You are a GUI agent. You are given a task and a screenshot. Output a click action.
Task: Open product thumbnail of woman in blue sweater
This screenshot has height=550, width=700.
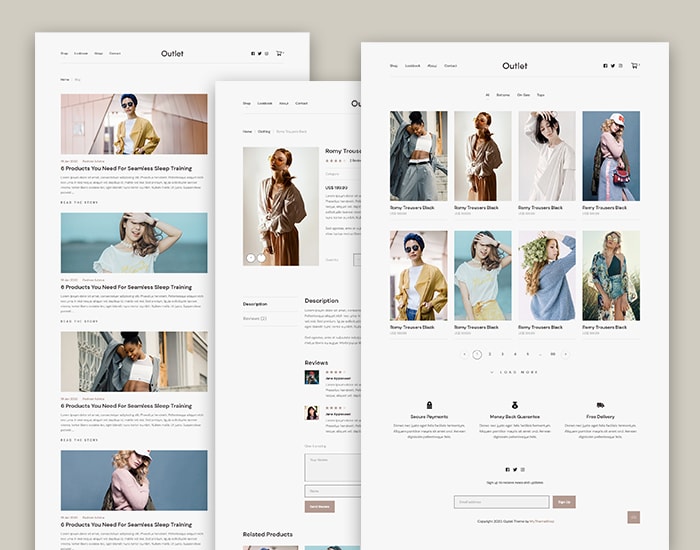[x=547, y=275]
